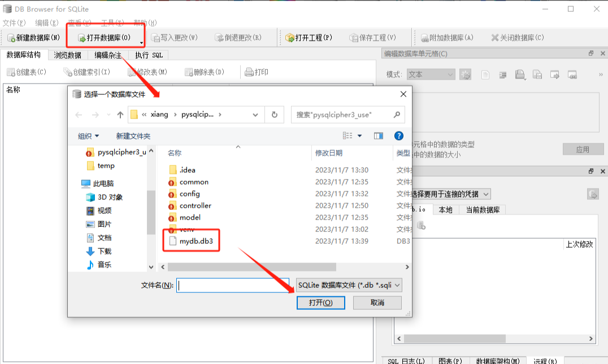
Task: Click the blue help icon in file dialog
Action: [x=398, y=135]
